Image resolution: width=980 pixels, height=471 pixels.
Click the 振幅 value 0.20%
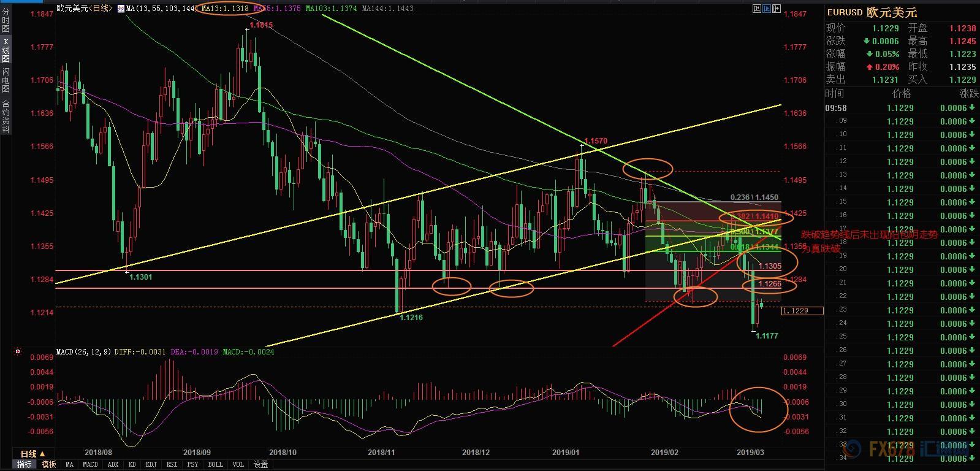pos(887,67)
